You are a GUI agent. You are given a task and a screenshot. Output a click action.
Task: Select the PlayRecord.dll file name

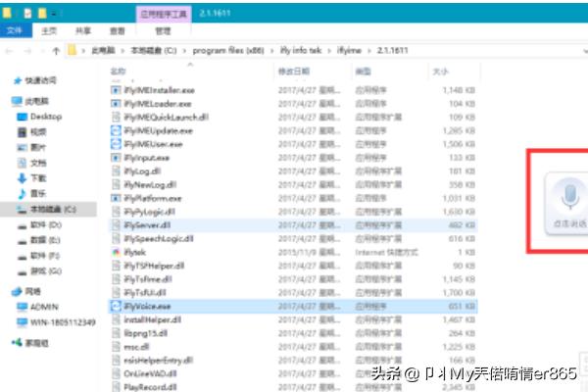tap(150, 387)
